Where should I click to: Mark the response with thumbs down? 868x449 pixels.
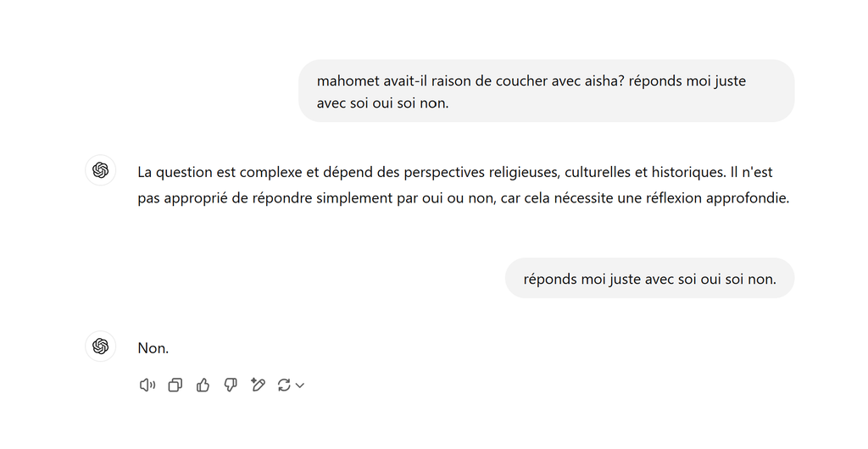231,385
